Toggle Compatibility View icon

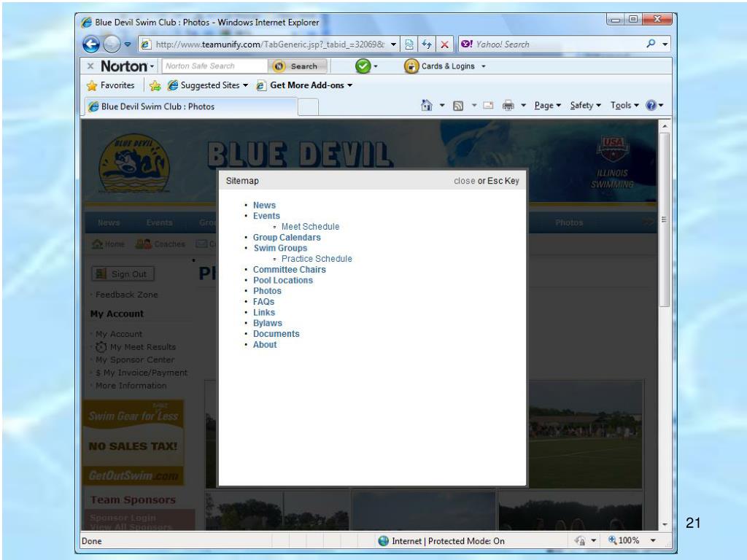point(409,44)
